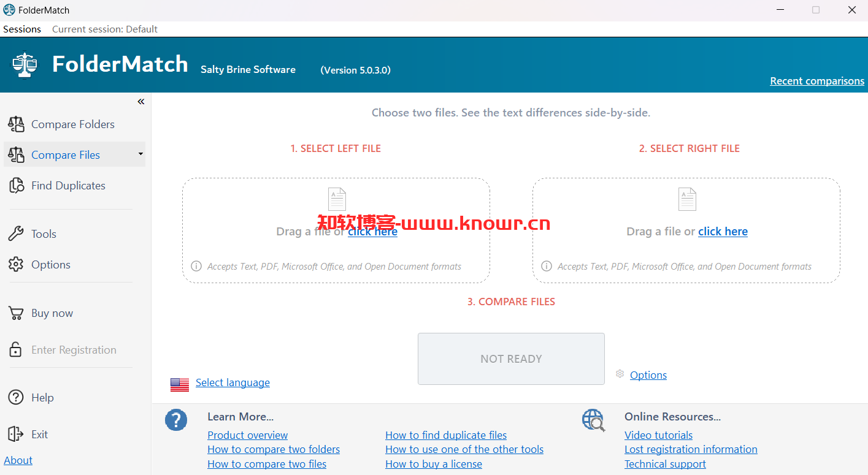The height and width of the screenshot is (475, 868).
Task: Open the Options link near compare button
Action: [x=648, y=375]
